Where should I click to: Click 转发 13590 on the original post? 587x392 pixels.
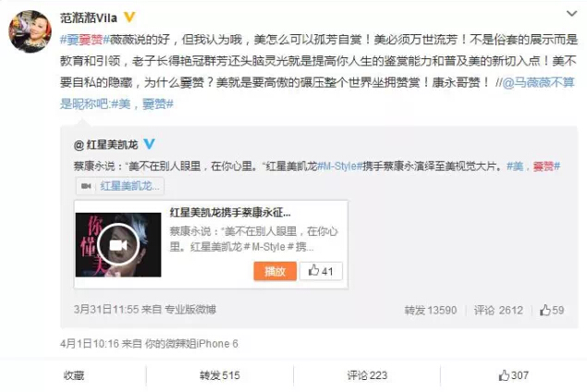pos(431,311)
